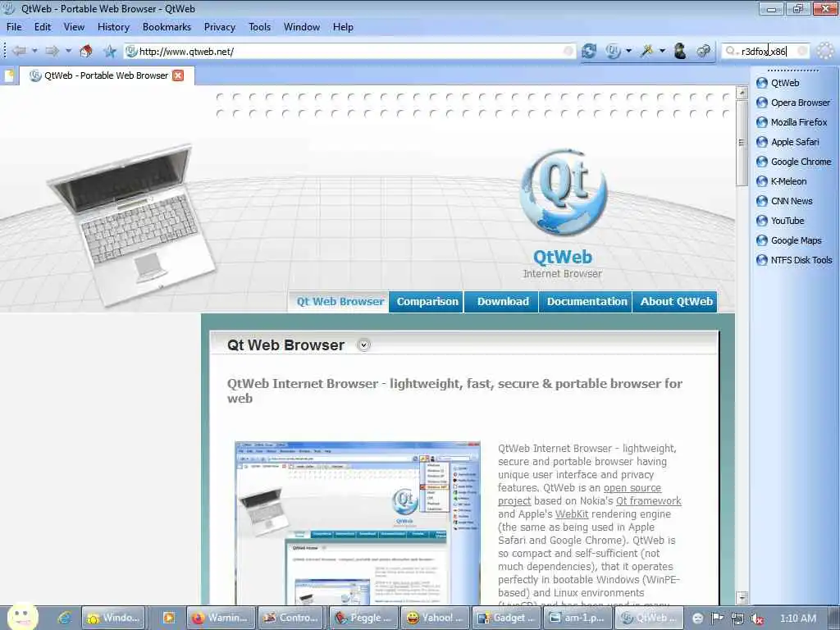Open the Download page tab
Image resolution: width=840 pixels, height=630 pixels.
click(503, 302)
